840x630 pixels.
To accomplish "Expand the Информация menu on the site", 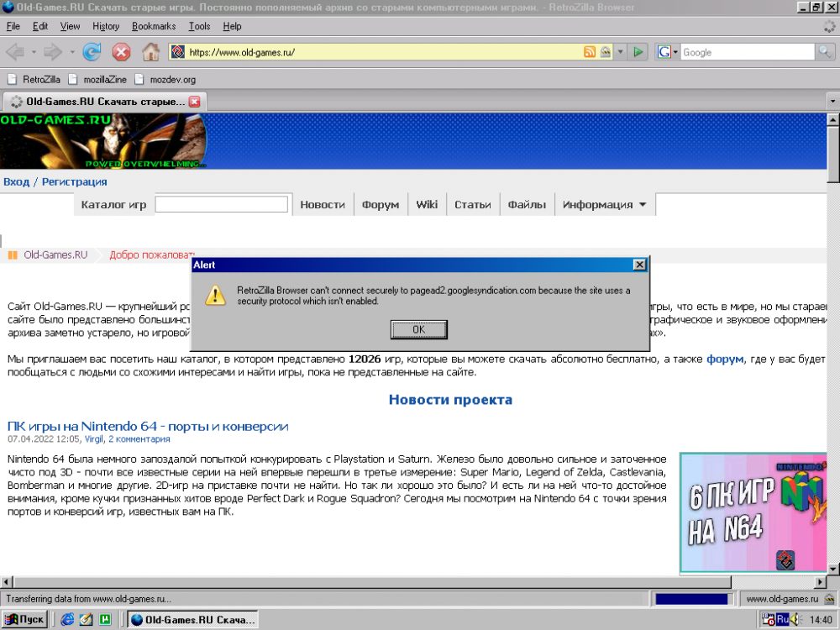I will 604,205.
